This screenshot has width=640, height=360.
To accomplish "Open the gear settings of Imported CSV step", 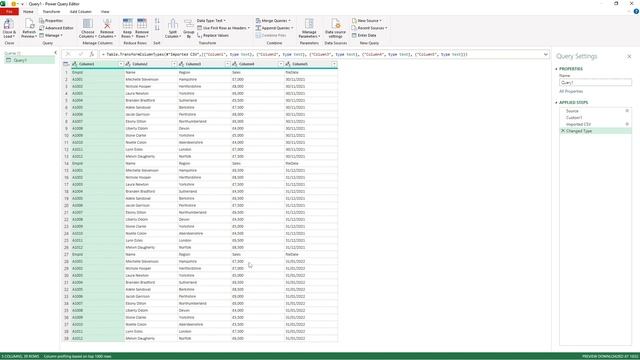I will [627, 124].
